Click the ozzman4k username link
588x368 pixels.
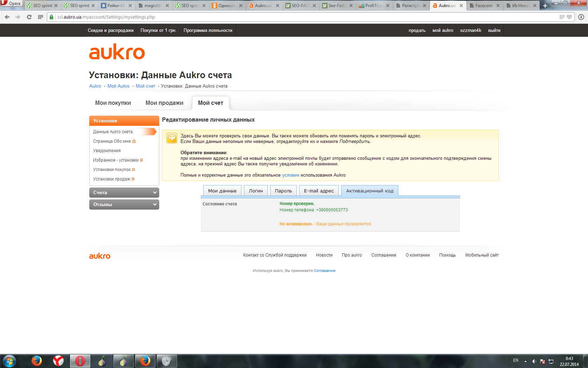point(471,30)
